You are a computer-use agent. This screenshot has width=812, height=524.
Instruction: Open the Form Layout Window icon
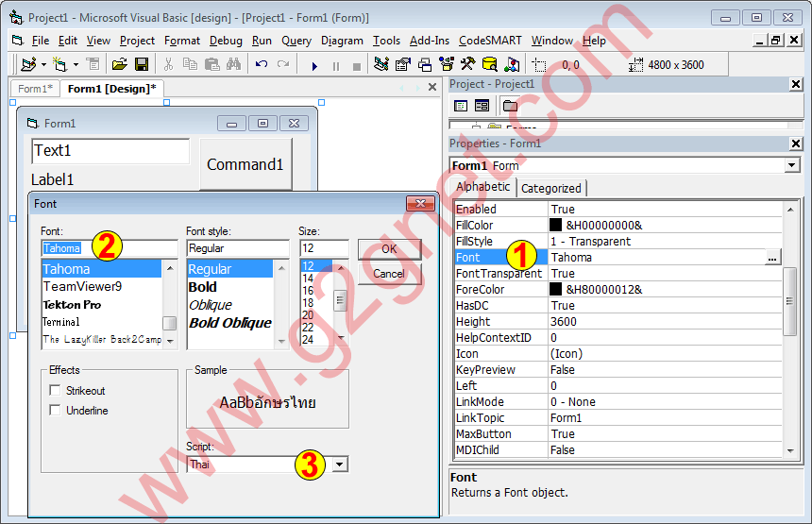(425, 65)
